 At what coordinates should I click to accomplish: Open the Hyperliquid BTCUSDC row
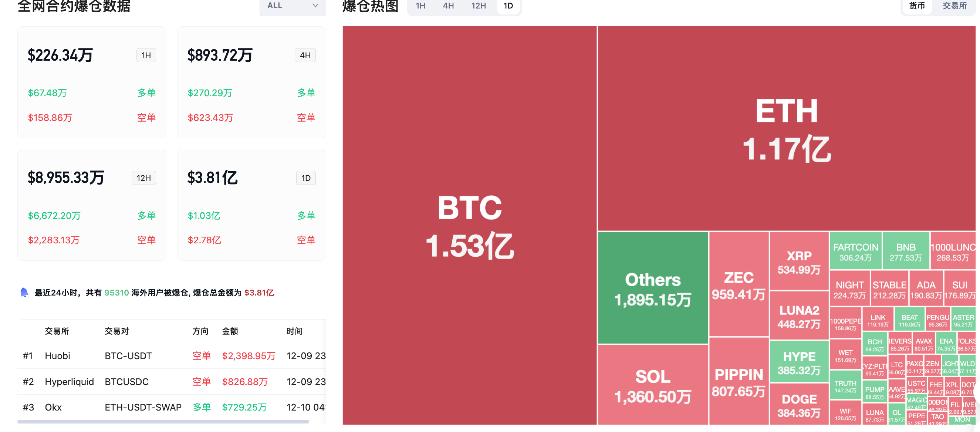[x=171, y=382]
